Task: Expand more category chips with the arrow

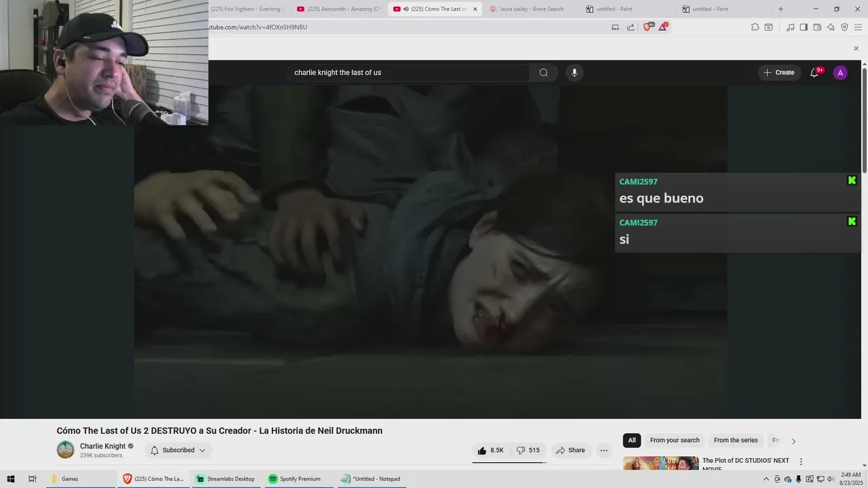Action: [x=793, y=441]
